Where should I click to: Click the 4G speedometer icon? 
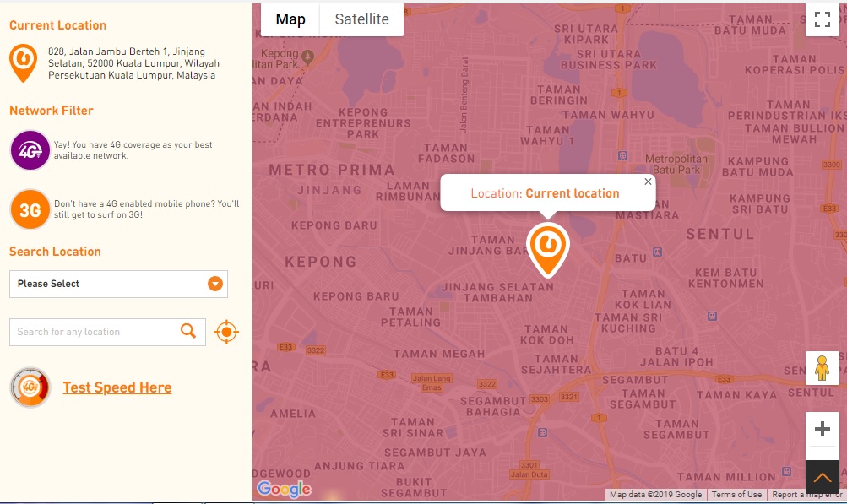[x=30, y=387]
